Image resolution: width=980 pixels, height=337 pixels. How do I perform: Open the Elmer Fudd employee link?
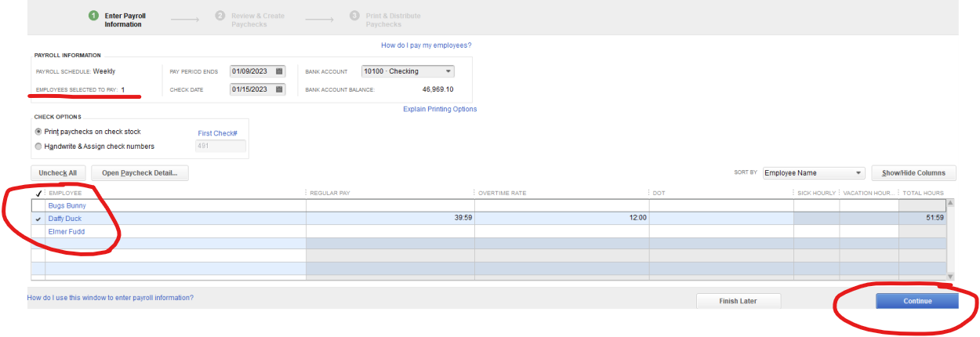click(x=67, y=232)
